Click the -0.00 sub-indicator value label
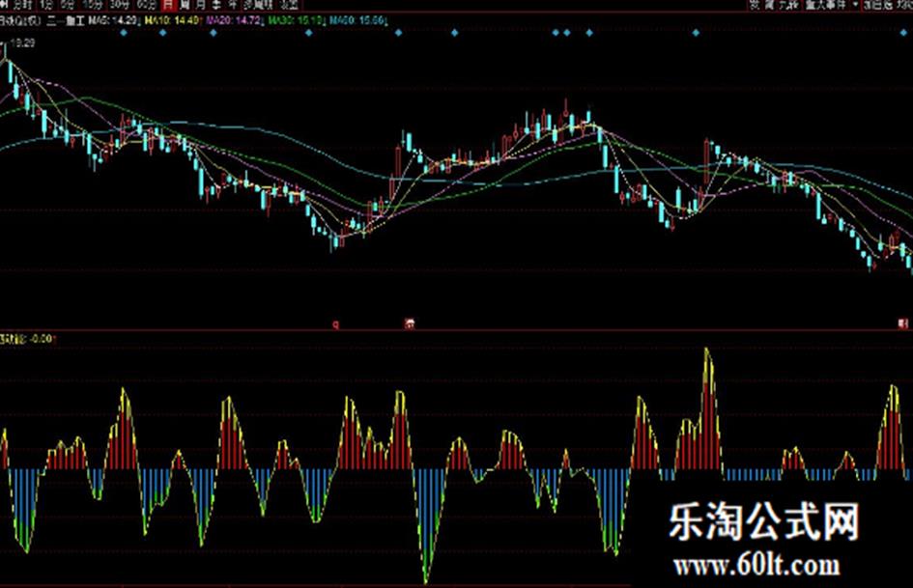The image size is (913, 588). point(41,338)
